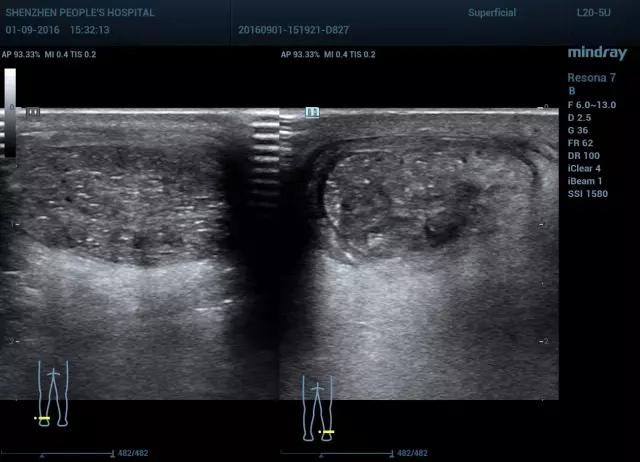Click the mindray logo
640x462 pixels.
pos(597,53)
